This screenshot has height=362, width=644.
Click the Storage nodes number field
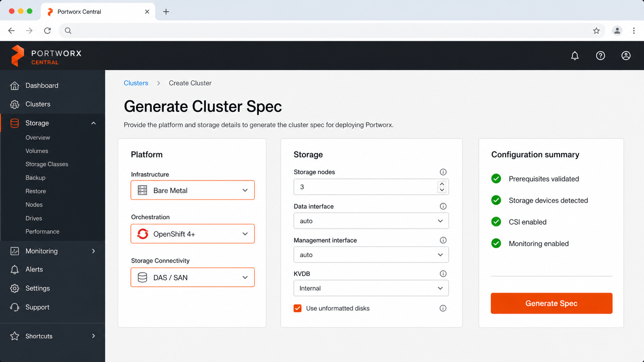coord(371,187)
